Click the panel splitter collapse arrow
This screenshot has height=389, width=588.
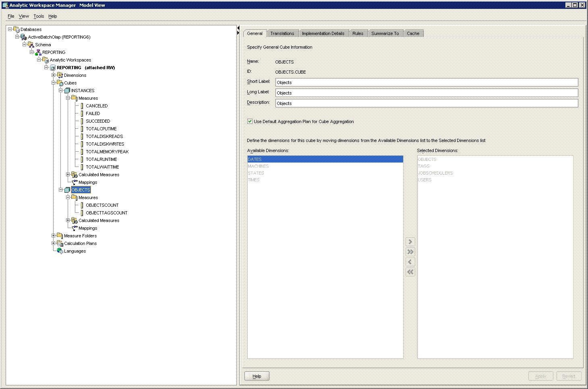tap(238, 28)
